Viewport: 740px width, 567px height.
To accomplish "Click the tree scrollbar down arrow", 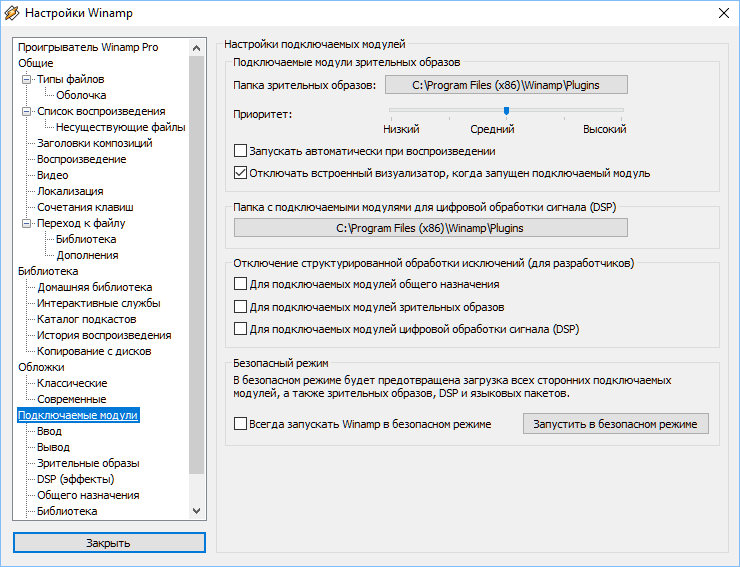I will 196,510.
